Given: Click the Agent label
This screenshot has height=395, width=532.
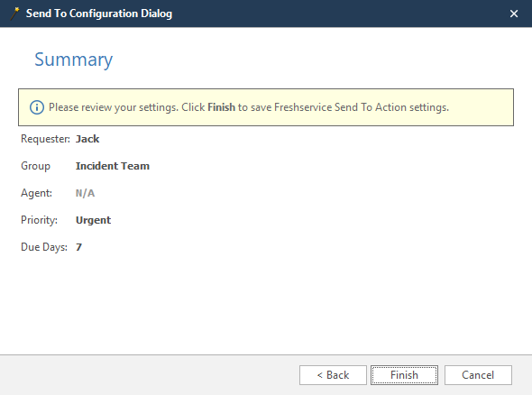Looking at the screenshot, I should pyautogui.click(x=36, y=193).
